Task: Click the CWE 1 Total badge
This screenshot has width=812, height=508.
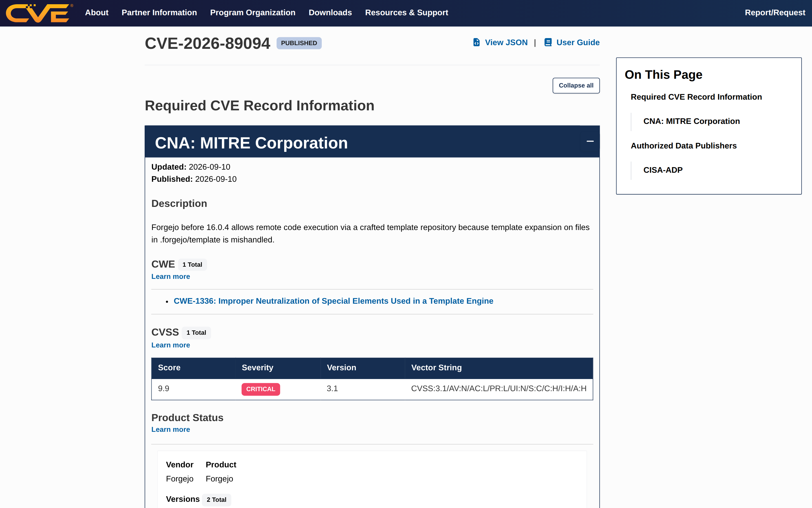Action: pyautogui.click(x=192, y=265)
